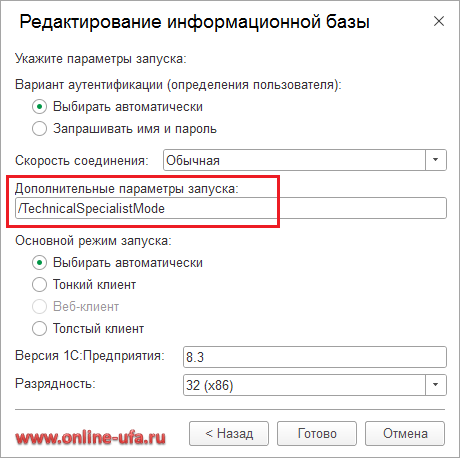Focus the /TechnicalSpecialistMode parameters field
460x458 pixels.
231,208
